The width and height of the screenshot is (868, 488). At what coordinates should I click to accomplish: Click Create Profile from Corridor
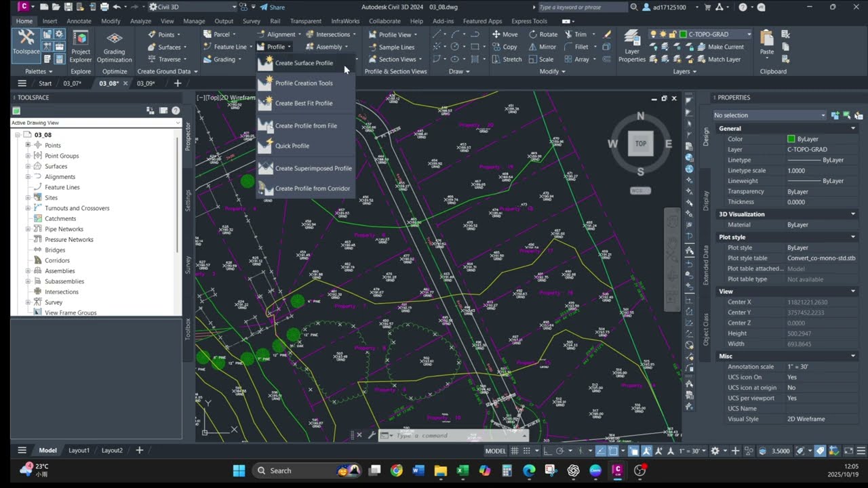tap(305, 188)
